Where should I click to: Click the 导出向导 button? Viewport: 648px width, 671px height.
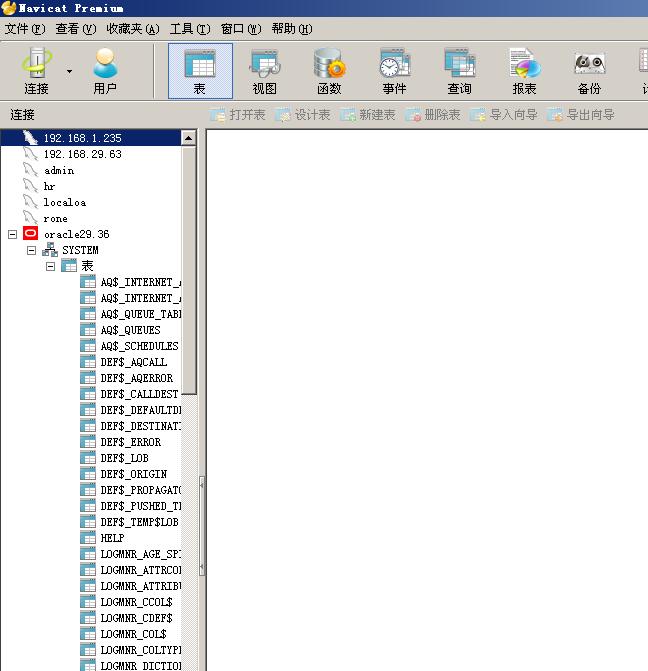[581, 115]
